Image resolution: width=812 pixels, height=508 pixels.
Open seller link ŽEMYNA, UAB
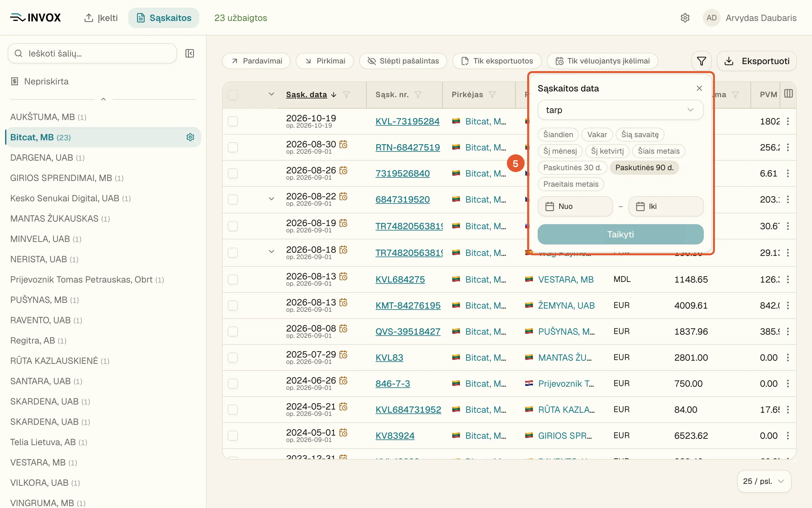point(566,305)
